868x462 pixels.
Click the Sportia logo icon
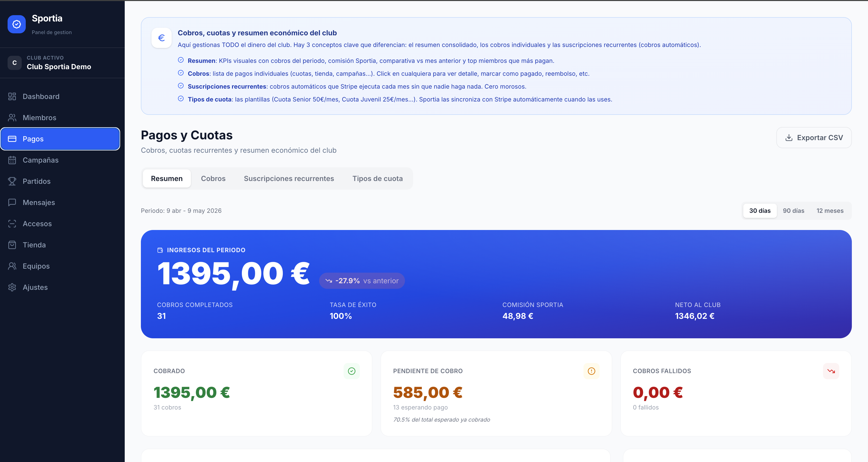pos(16,24)
